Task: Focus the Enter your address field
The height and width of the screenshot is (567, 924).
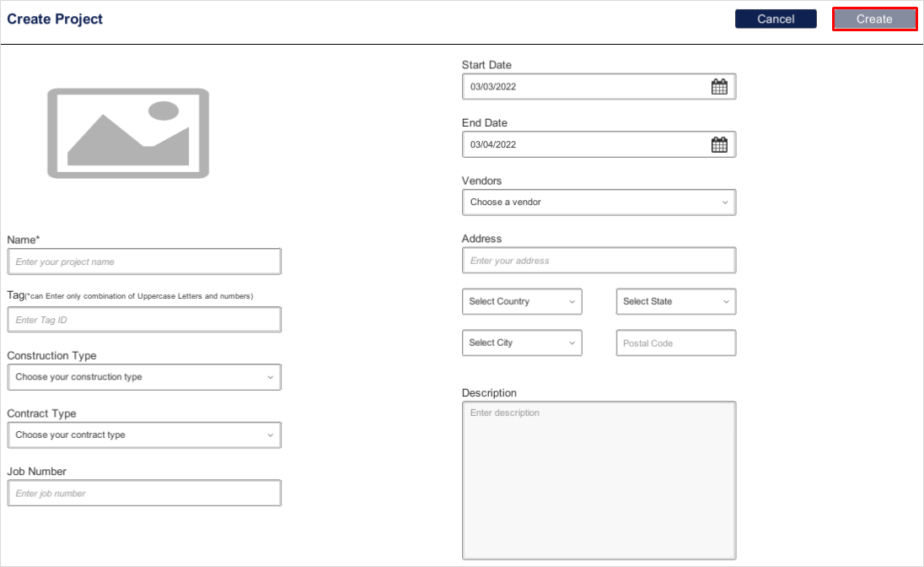Action: click(599, 260)
